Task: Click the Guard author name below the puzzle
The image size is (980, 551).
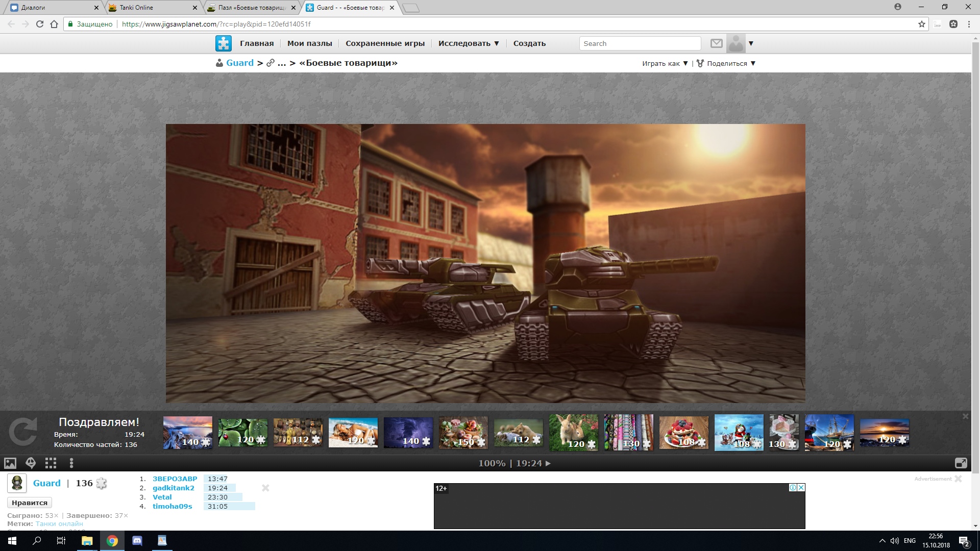Action: [47, 483]
